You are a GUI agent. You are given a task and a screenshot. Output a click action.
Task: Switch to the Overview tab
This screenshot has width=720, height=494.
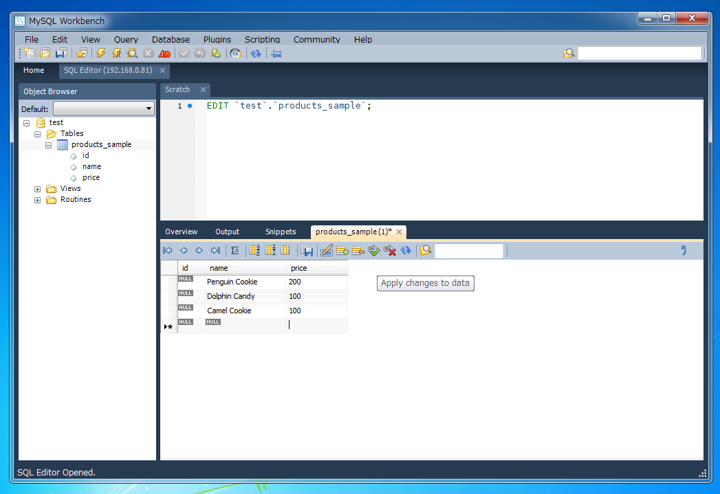pos(181,232)
